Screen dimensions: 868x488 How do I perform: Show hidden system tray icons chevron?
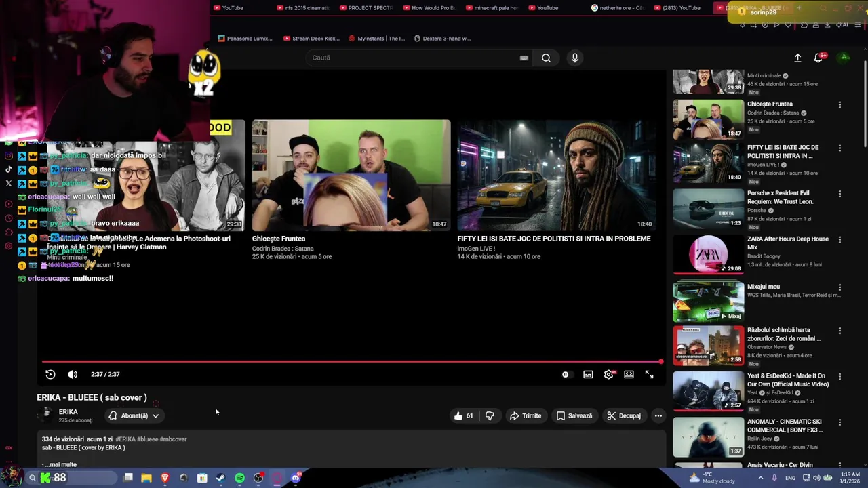click(x=760, y=478)
